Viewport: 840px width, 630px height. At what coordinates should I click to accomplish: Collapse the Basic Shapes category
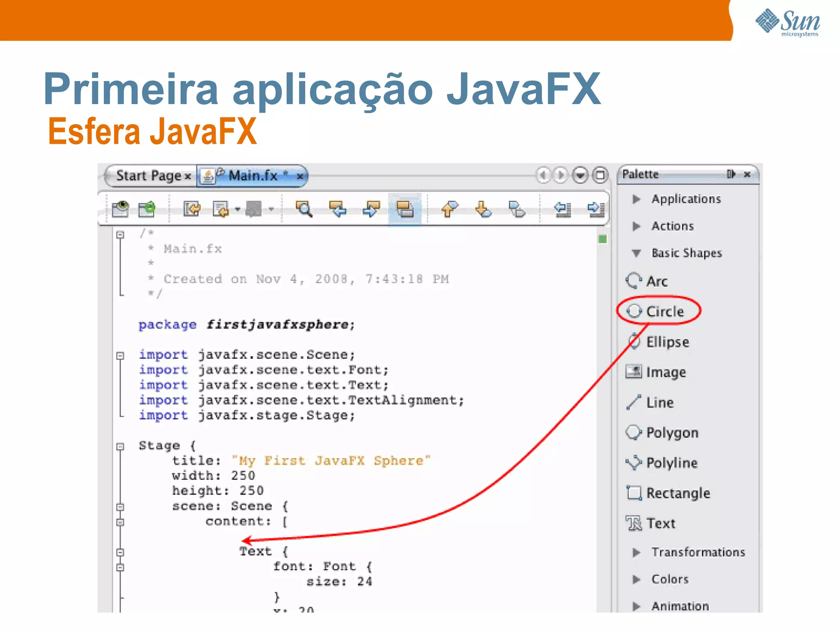[x=636, y=253]
